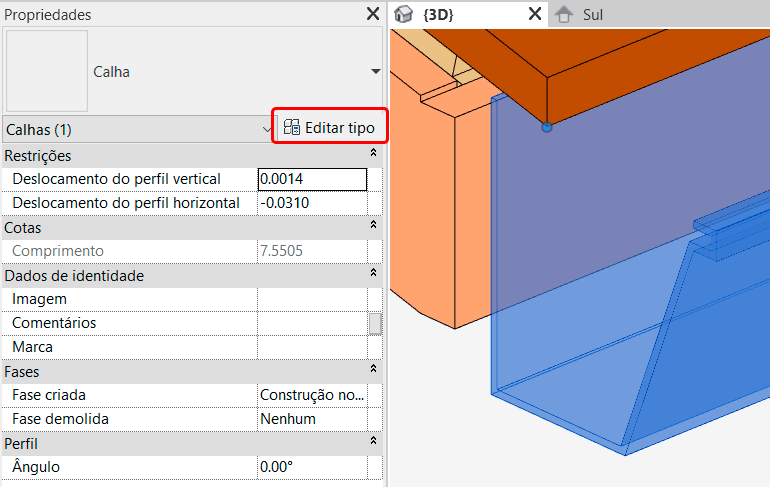This screenshot has width=770, height=487.
Task: Click the Editar tipo button
Action: [x=330, y=128]
